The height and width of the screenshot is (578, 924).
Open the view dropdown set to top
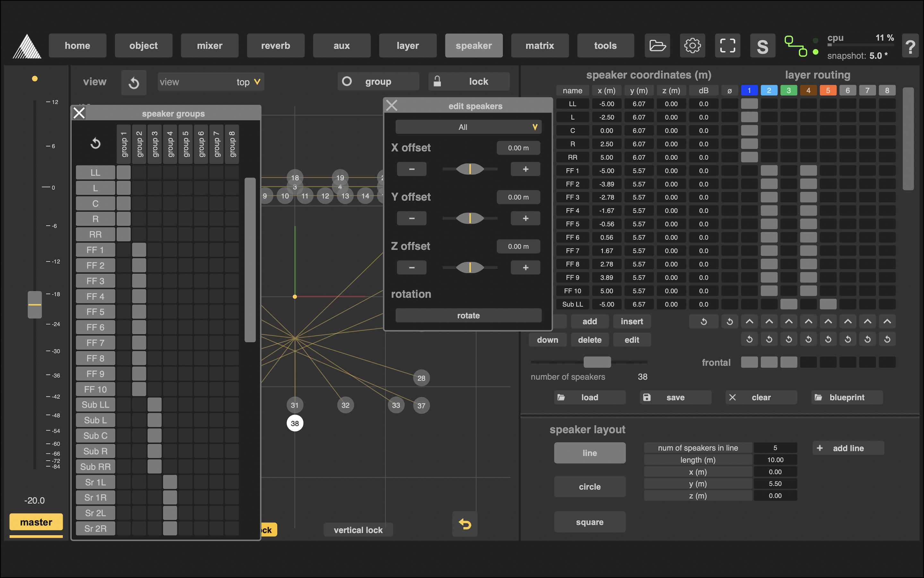[x=211, y=82]
